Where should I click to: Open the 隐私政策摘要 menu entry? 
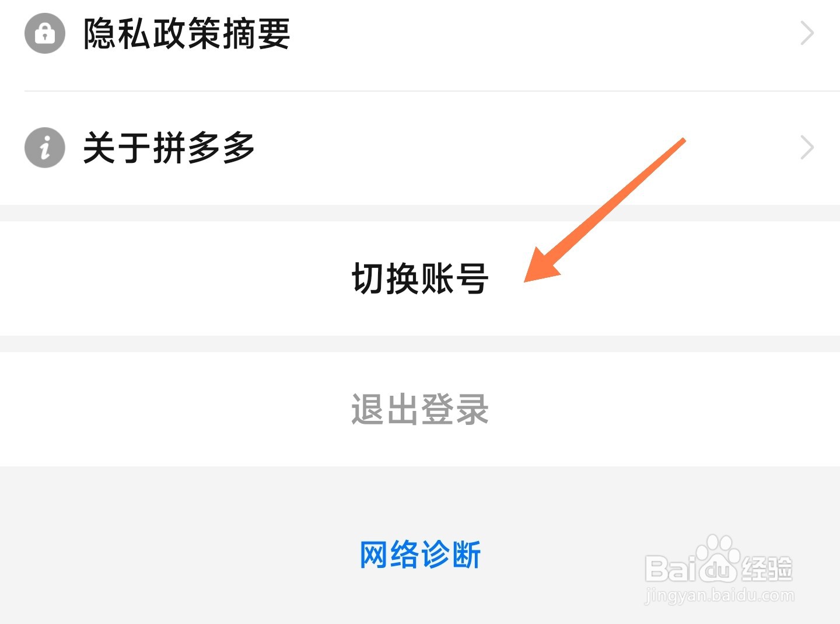tap(420, 33)
